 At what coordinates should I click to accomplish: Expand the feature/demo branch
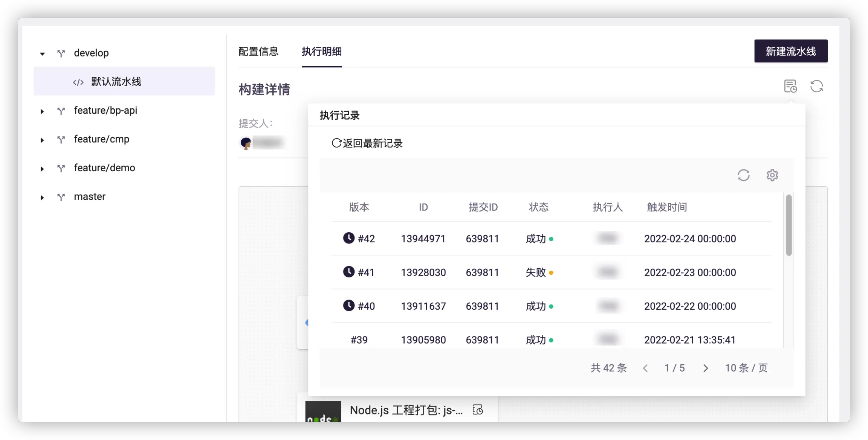[x=42, y=169]
